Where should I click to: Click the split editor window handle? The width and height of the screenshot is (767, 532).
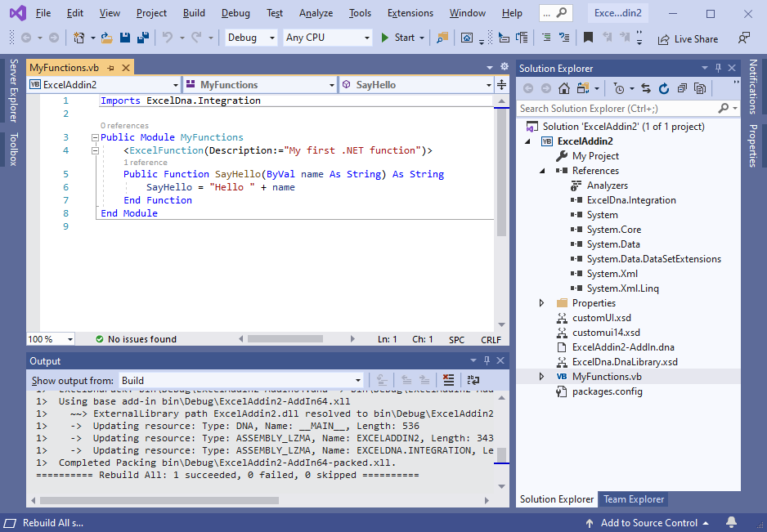coord(502,85)
